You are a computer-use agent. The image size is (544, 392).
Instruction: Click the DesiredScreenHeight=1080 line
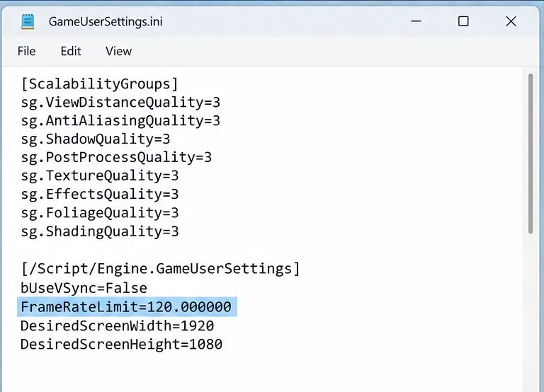[121, 345]
